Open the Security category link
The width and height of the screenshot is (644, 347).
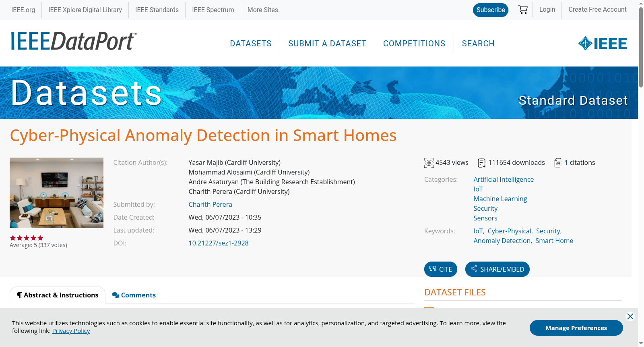coord(485,208)
